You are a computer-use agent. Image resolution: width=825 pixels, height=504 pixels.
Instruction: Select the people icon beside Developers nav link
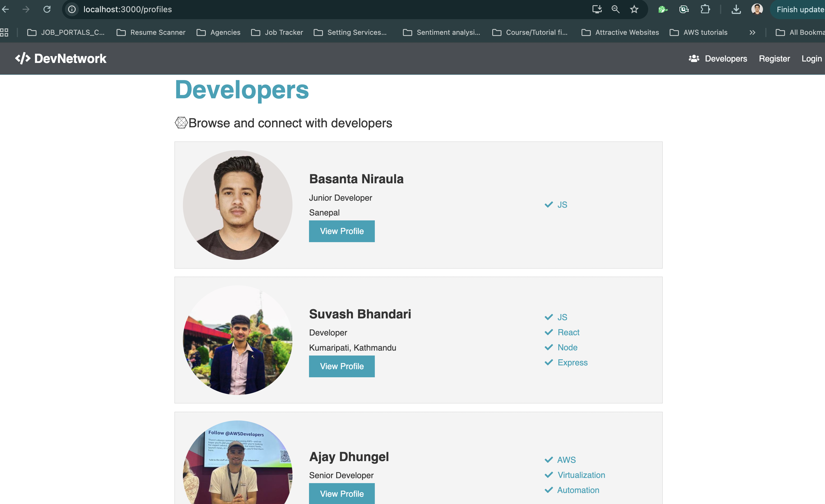(694, 59)
